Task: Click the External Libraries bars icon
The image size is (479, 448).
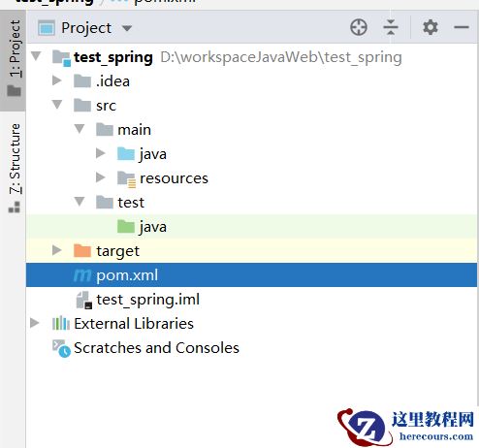Action: click(x=61, y=323)
